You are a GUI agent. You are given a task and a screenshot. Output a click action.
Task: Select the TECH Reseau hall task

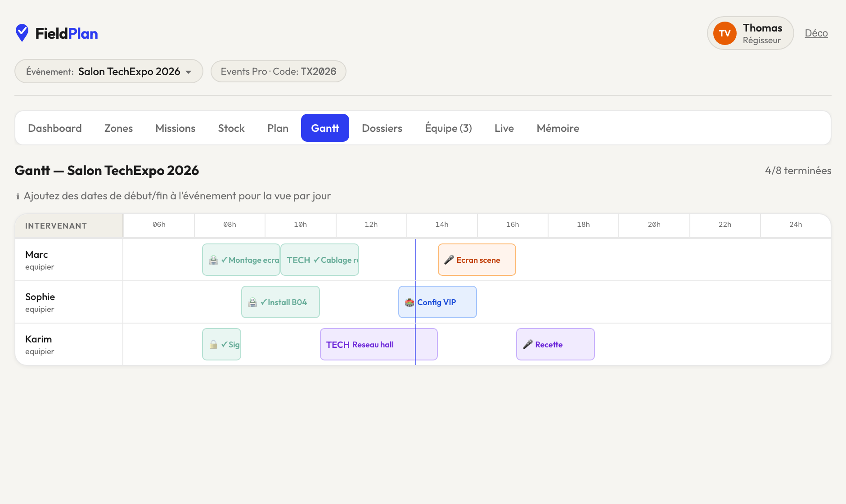click(x=379, y=344)
